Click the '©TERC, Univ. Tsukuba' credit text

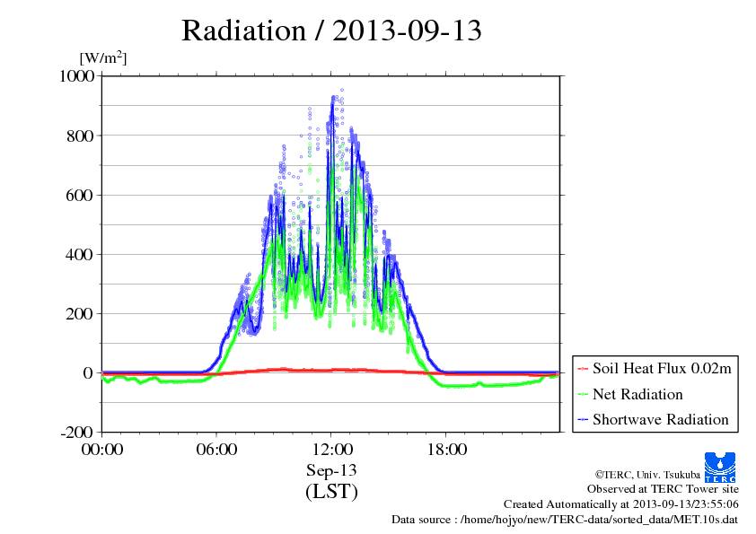tap(647, 475)
